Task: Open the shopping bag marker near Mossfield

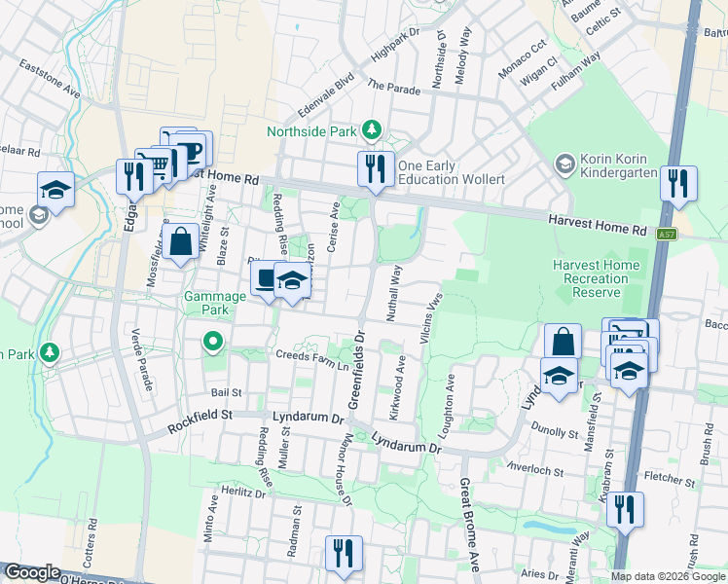Action: coord(181,241)
